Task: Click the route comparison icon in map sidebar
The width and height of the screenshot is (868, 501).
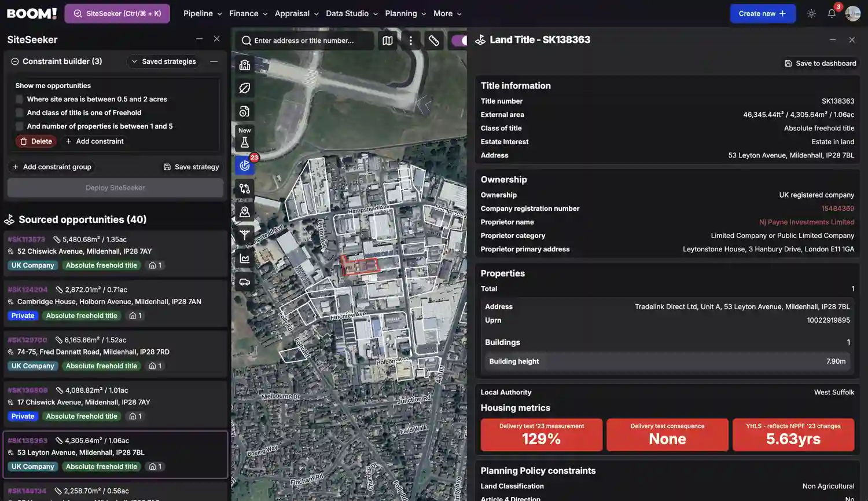Action: click(245, 189)
